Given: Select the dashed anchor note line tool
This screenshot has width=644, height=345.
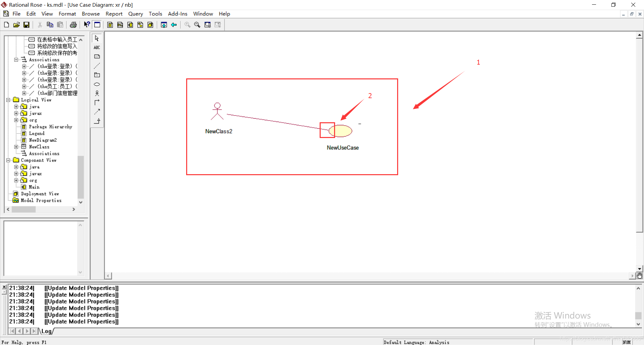Looking at the screenshot, I should pos(97,66).
